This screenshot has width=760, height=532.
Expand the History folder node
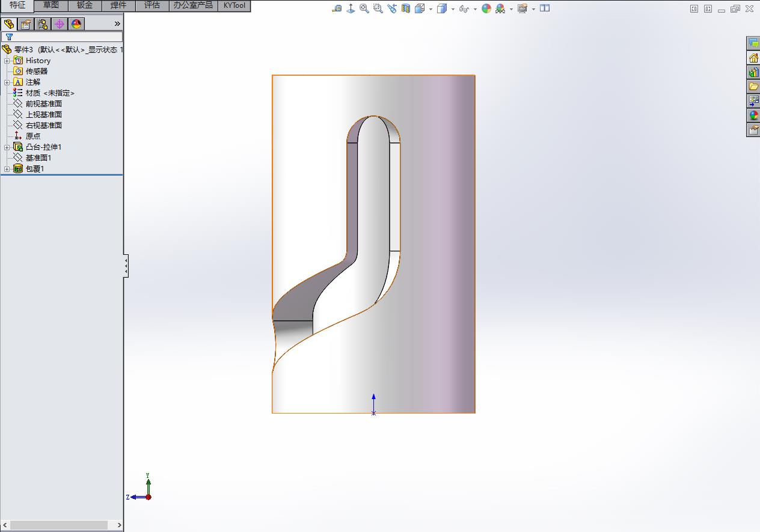pos(7,61)
